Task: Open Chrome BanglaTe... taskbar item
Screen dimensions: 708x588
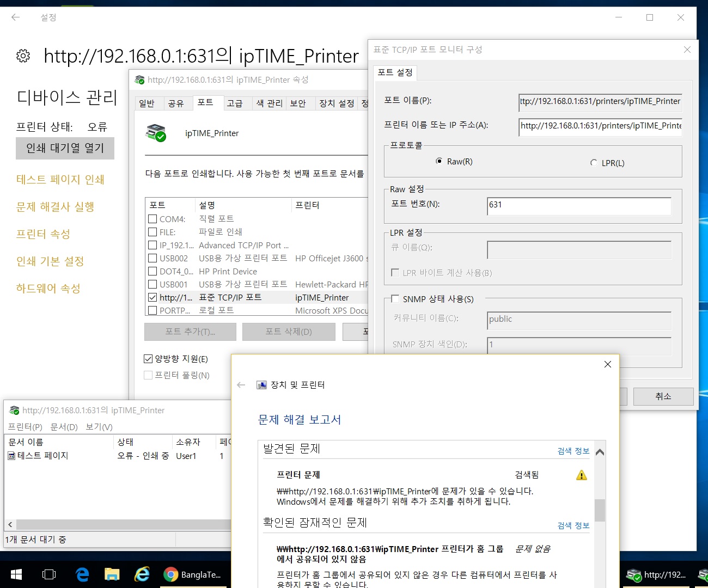Action: (x=192, y=574)
